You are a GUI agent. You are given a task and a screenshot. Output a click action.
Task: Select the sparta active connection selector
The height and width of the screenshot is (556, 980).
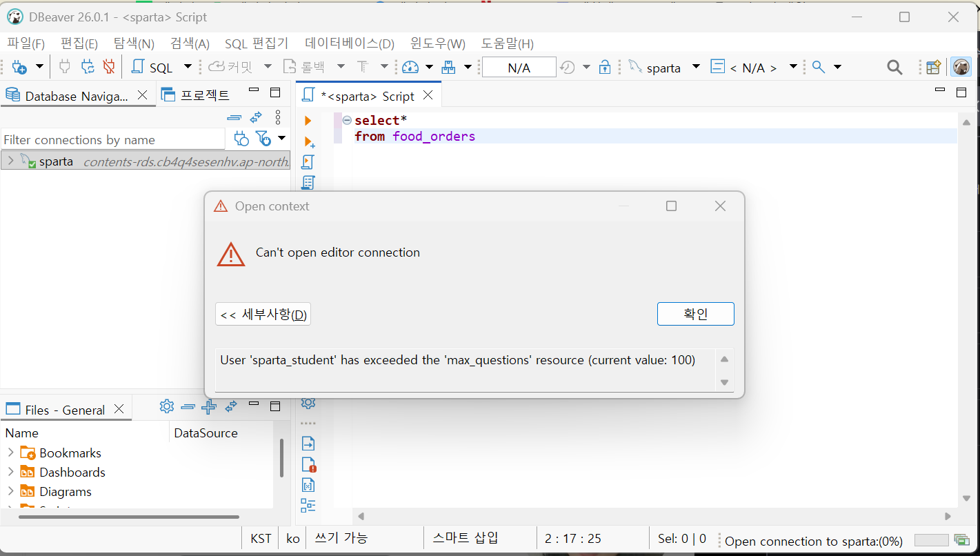[x=655, y=68]
